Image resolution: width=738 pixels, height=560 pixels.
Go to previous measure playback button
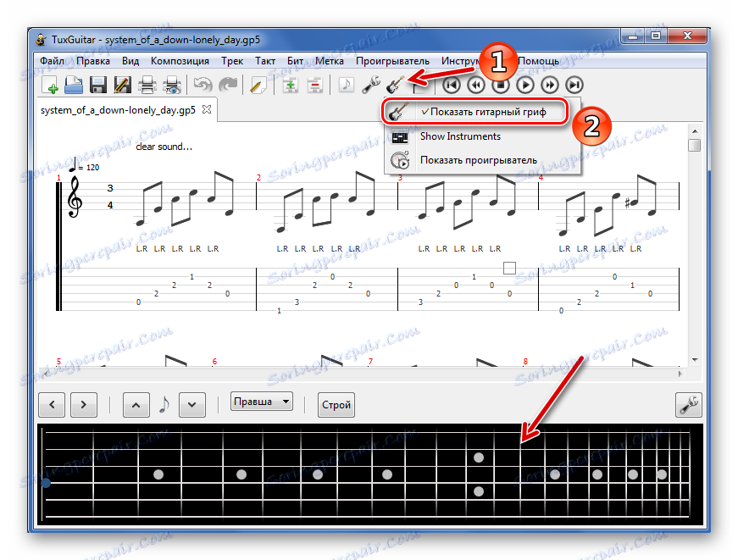pyautogui.click(x=476, y=86)
